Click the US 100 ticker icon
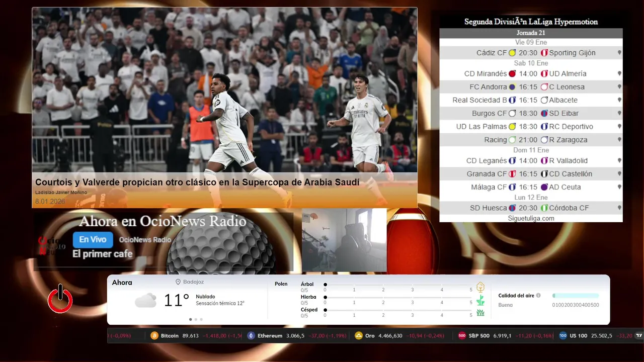The width and height of the screenshot is (644, 362). tap(563, 335)
